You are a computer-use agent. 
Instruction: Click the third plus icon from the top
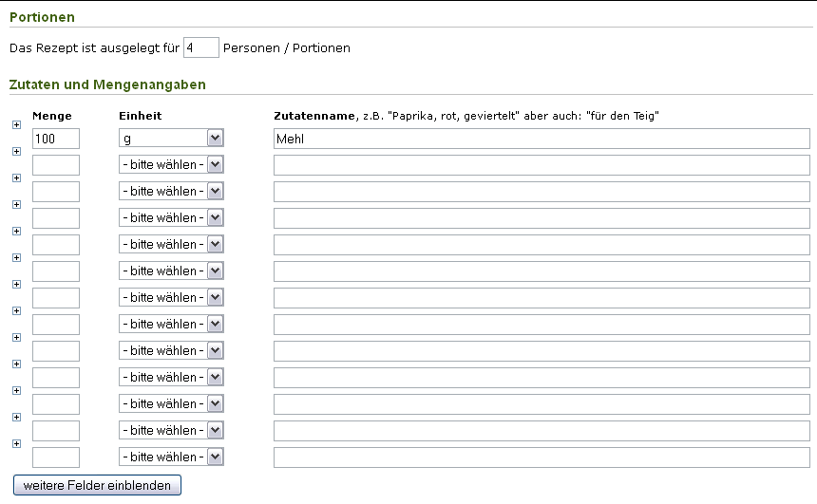pyautogui.click(x=16, y=177)
